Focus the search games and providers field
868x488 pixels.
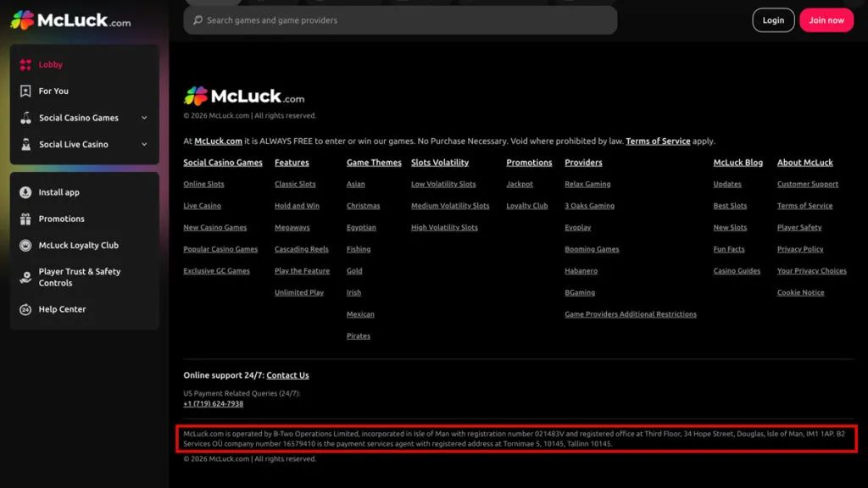click(400, 20)
